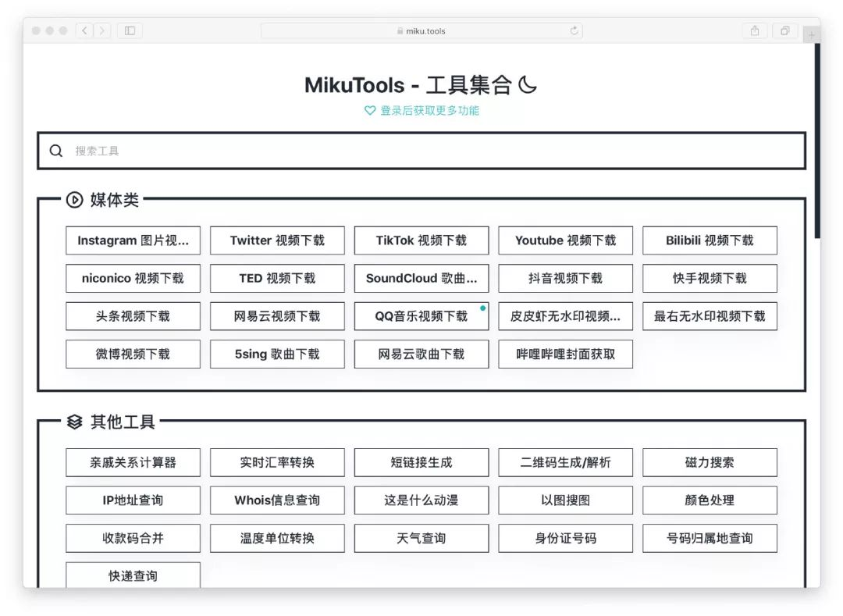Viewport: 843px width, 616px height.
Task: Open TikTok 视频下载
Action: click(x=421, y=240)
